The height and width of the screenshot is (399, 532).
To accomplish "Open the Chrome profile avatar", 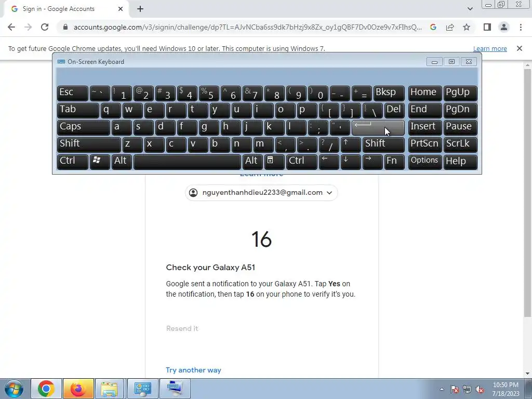I will [x=504, y=27].
